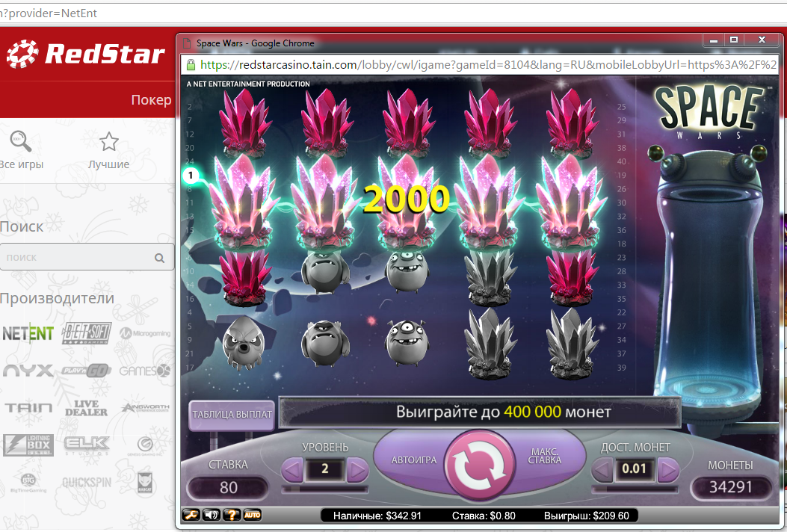This screenshot has height=532, width=787.
Task: Click the 2000 win amount text
Action: (406, 199)
